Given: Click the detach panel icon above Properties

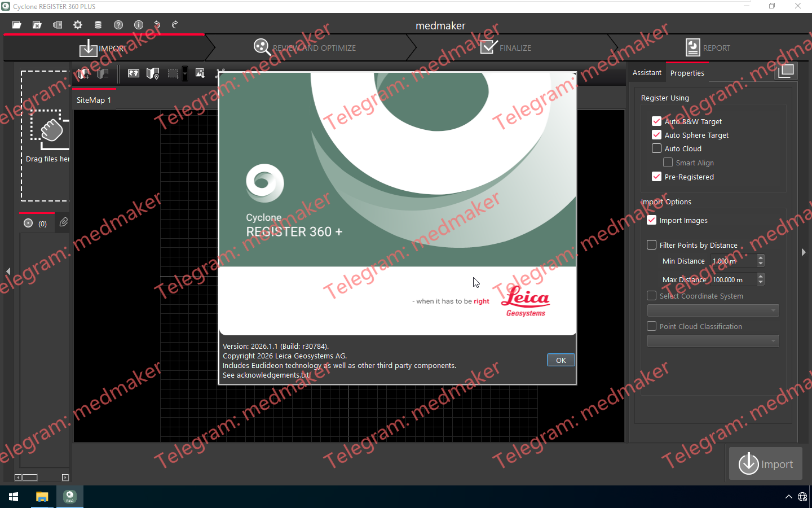Looking at the screenshot, I should [786, 71].
